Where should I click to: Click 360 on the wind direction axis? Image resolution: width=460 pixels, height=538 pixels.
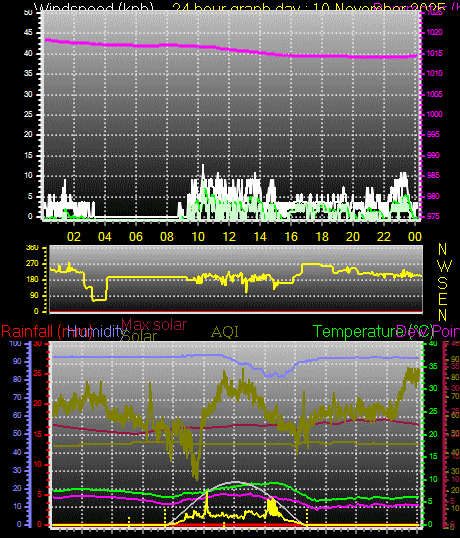[x=32, y=248]
